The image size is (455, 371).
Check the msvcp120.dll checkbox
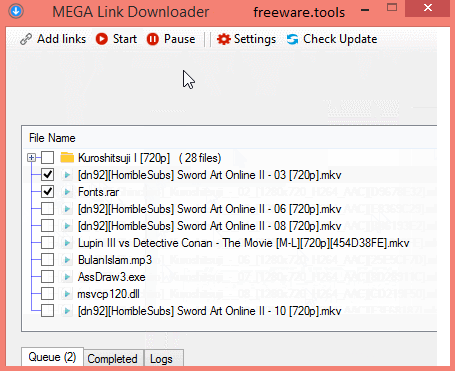pyautogui.click(x=47, y=294)
